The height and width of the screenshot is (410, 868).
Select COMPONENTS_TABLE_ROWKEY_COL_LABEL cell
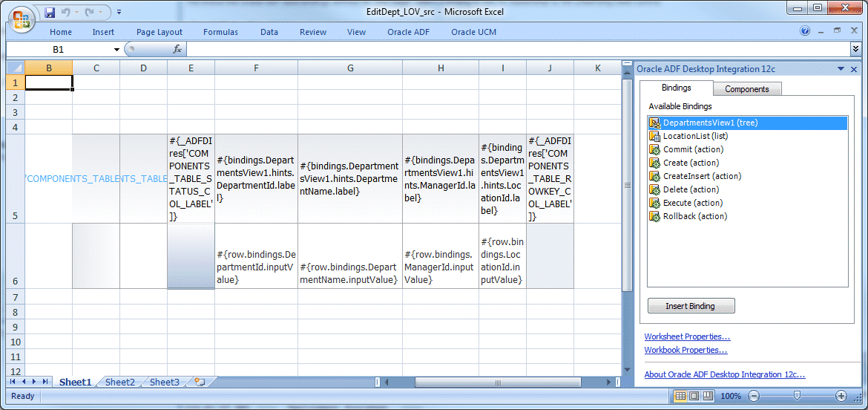click(x=550, y=178)
